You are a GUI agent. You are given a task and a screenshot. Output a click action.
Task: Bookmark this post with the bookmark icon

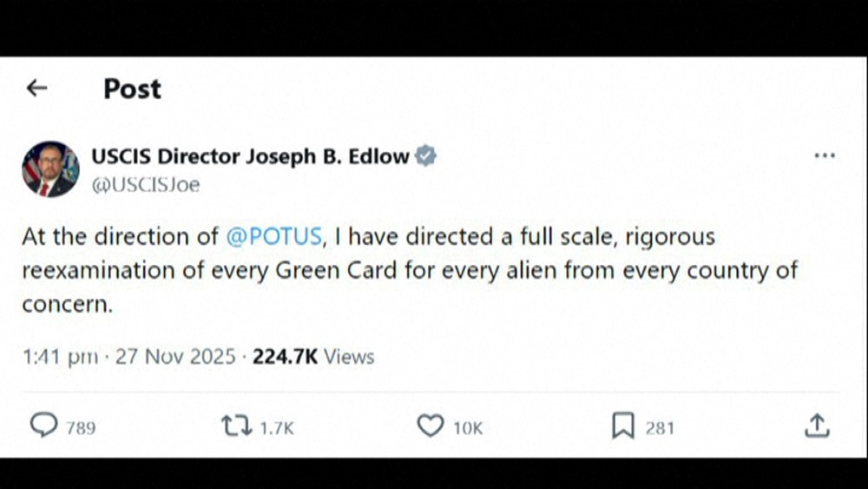click(623, 426)
